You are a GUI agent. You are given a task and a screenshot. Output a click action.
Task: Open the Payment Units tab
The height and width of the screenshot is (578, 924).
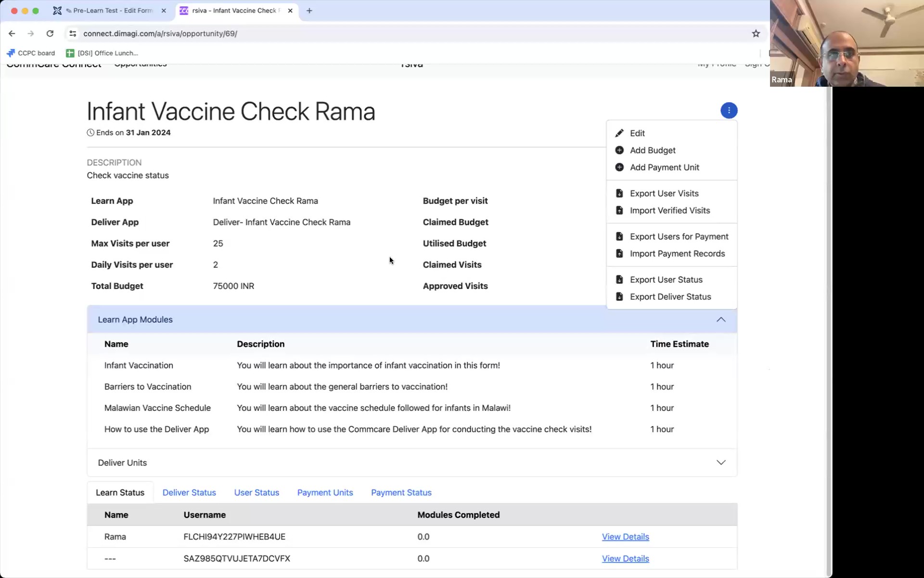(x=325, y=492)
